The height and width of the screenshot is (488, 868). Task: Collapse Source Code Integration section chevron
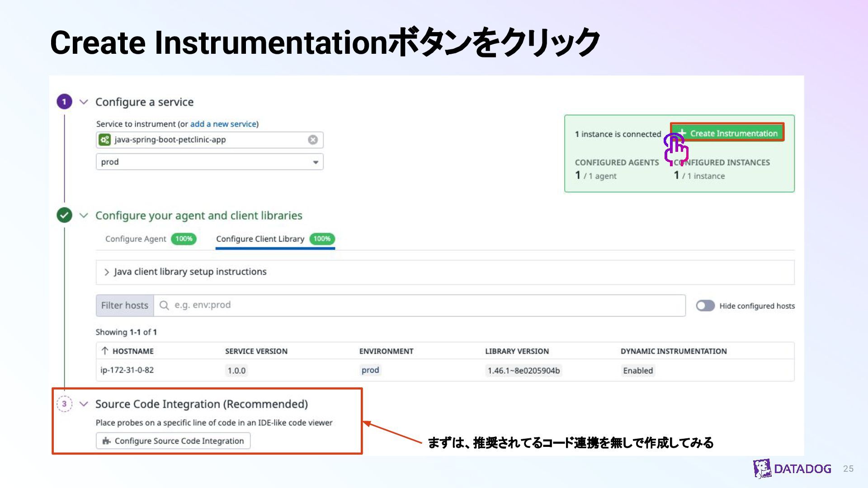tap(84, 404)
